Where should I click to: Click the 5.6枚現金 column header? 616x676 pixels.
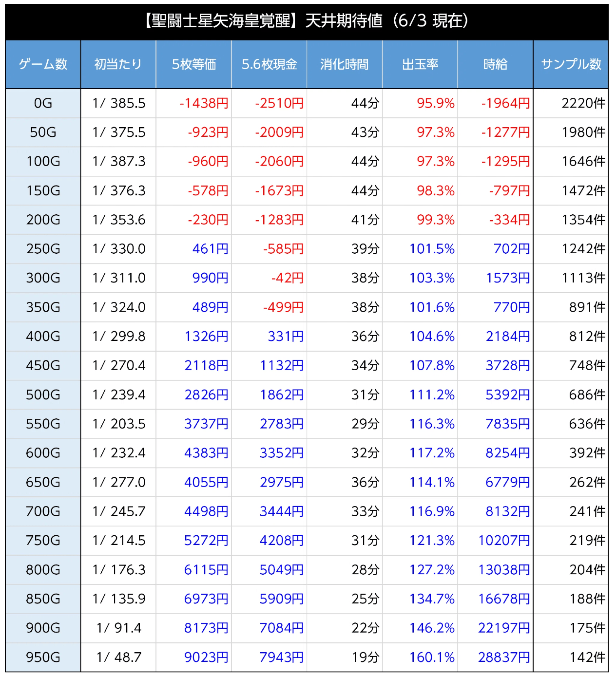click(x=269, y=64)
